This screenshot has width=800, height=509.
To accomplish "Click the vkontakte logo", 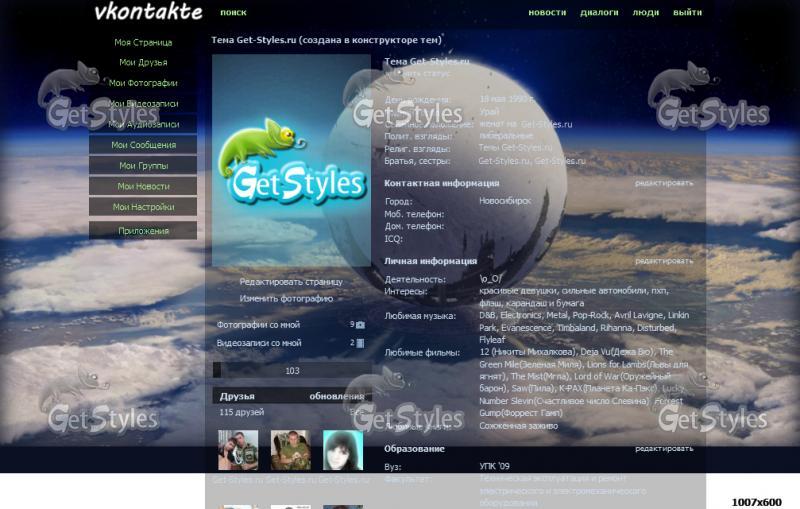I will (x=148, y=12).
